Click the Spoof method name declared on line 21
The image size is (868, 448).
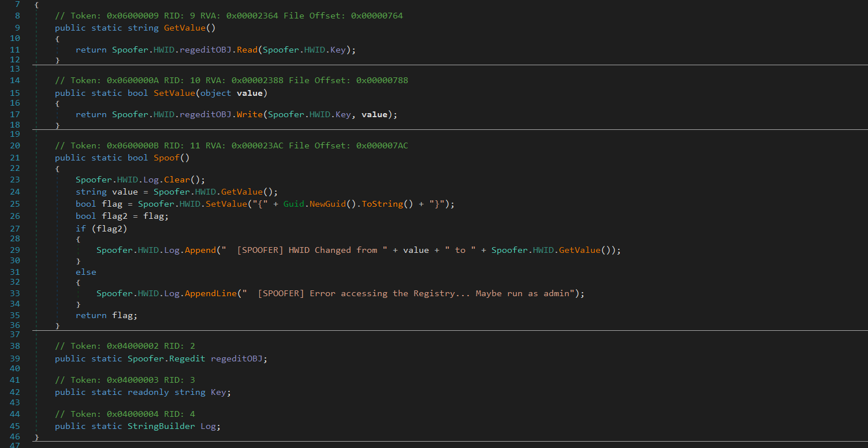[166, 158]
